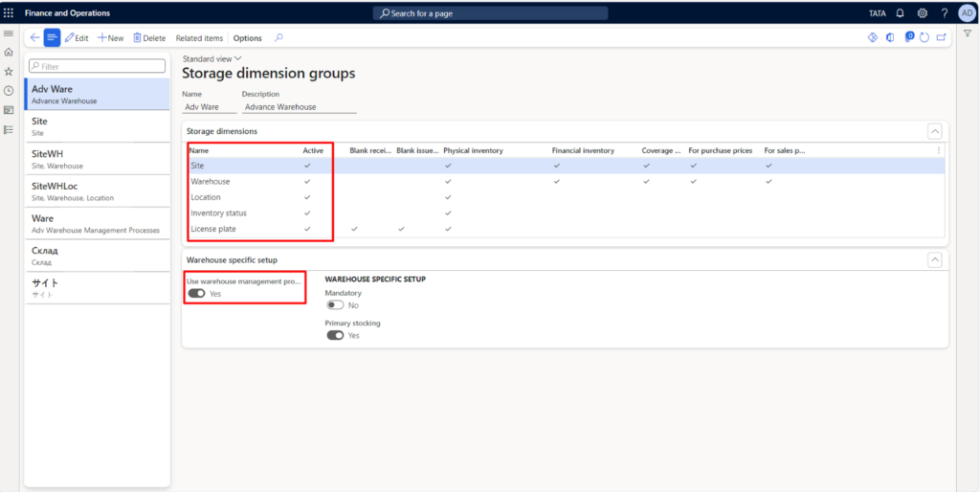Click the Description field Advance Warehouse
980x492 pixels.
pyautogui.click(x=300, y=107)
